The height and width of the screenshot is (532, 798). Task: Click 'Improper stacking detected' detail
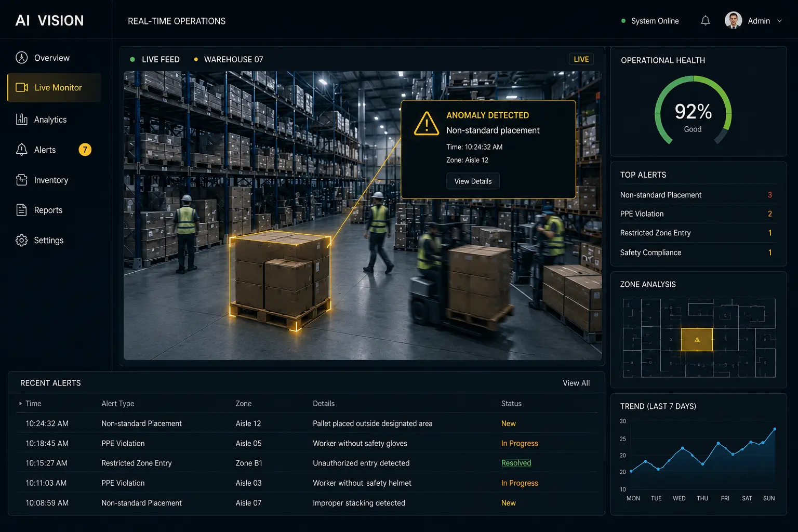coord(359,503)
